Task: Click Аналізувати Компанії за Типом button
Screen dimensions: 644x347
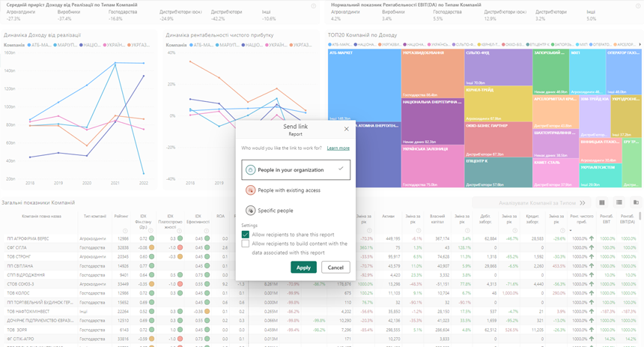Action: 531,202
